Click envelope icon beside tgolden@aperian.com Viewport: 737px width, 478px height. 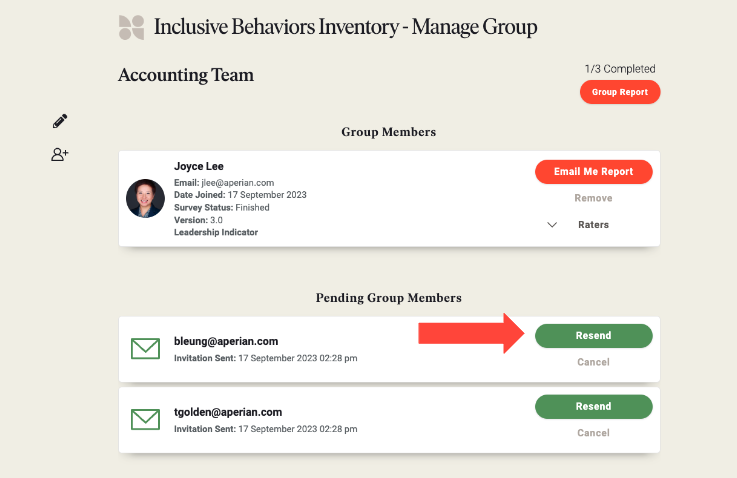click(x=145, y=419)
